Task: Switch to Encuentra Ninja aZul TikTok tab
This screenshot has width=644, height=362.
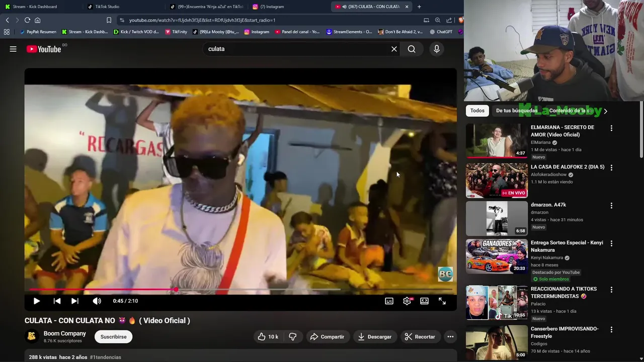Action: (206, 7)
